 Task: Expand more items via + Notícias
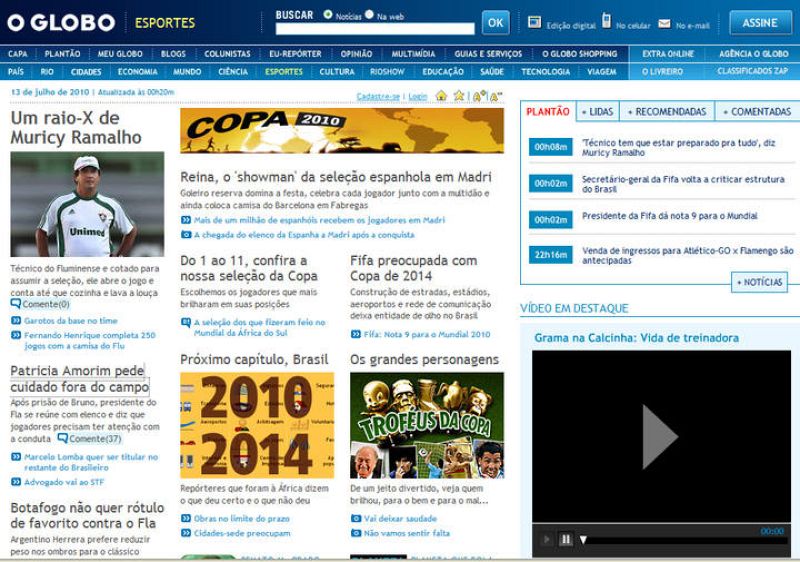tap(759, 282)
